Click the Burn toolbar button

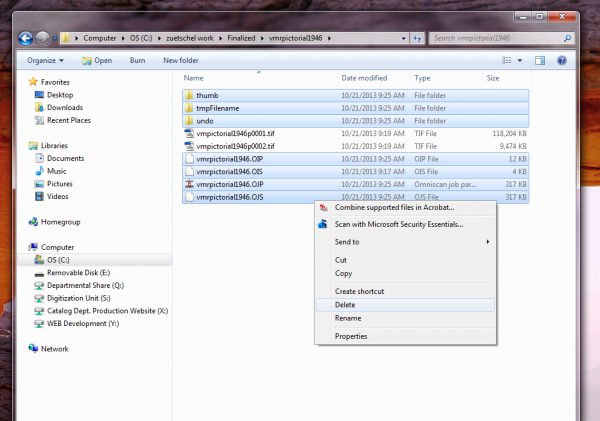(137, 60)
